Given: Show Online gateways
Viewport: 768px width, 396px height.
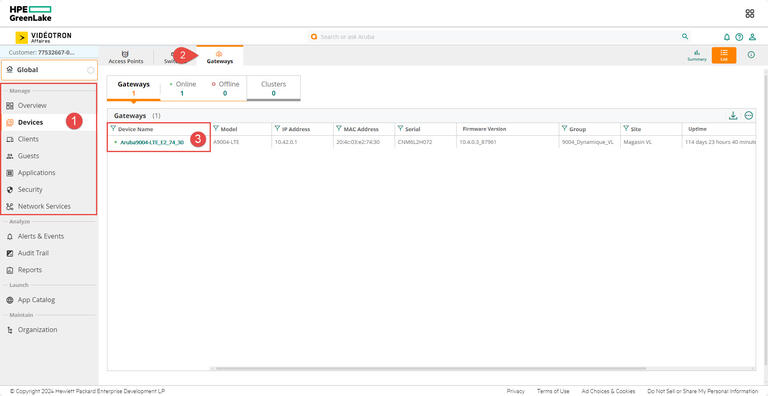Looking at the screenshot, I should click(182, 88).
